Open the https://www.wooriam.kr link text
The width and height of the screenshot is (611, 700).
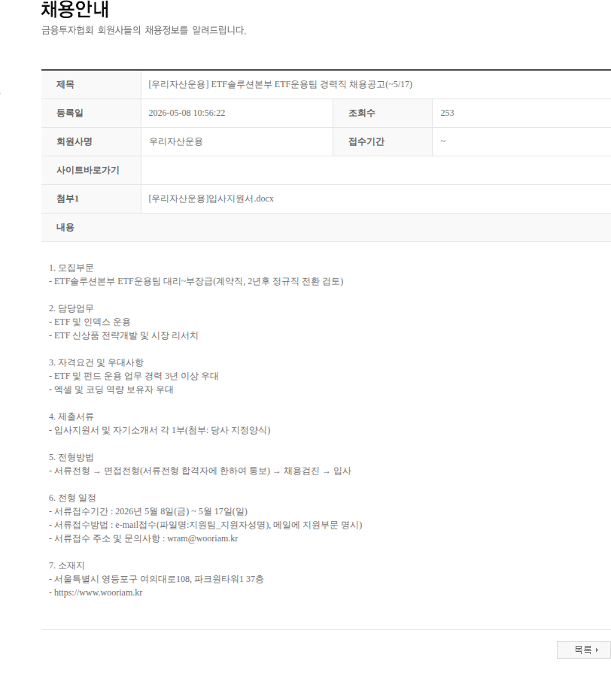tap(99, 592)
